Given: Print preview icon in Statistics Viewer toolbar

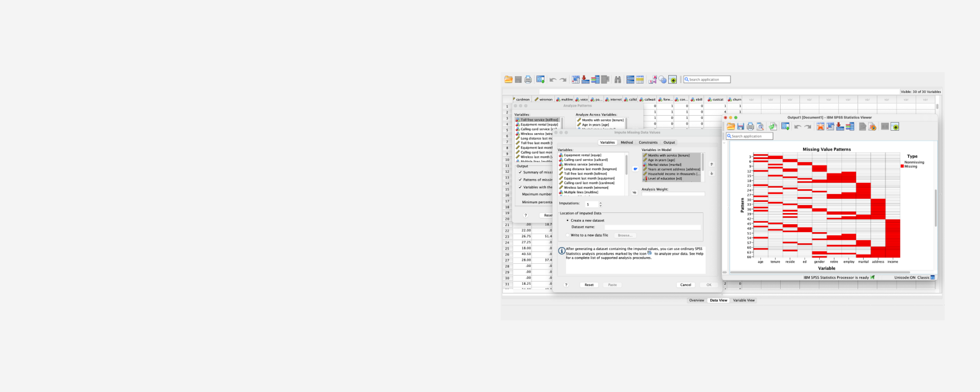Looking at the screenshot, I should point(760,126).
